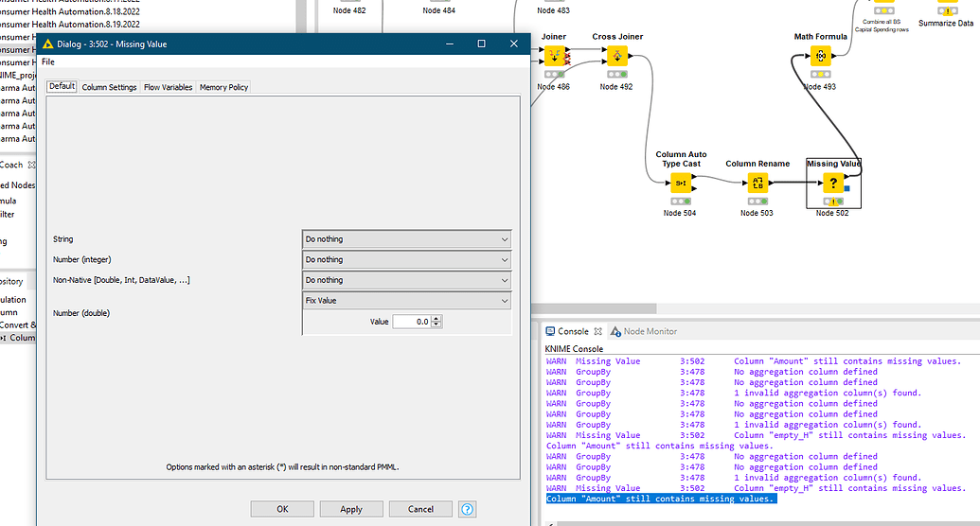The width and height of the screenshot is (980, 526).
Task: Select Consumer Health Automation.8.19.2022 workflow
Action: [x=70, y=25]
